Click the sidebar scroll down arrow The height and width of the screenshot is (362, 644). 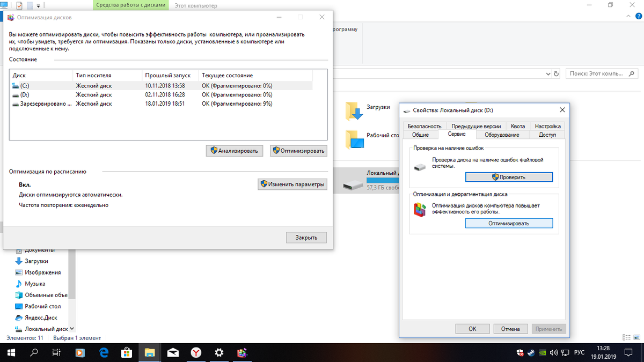point(72,328)
